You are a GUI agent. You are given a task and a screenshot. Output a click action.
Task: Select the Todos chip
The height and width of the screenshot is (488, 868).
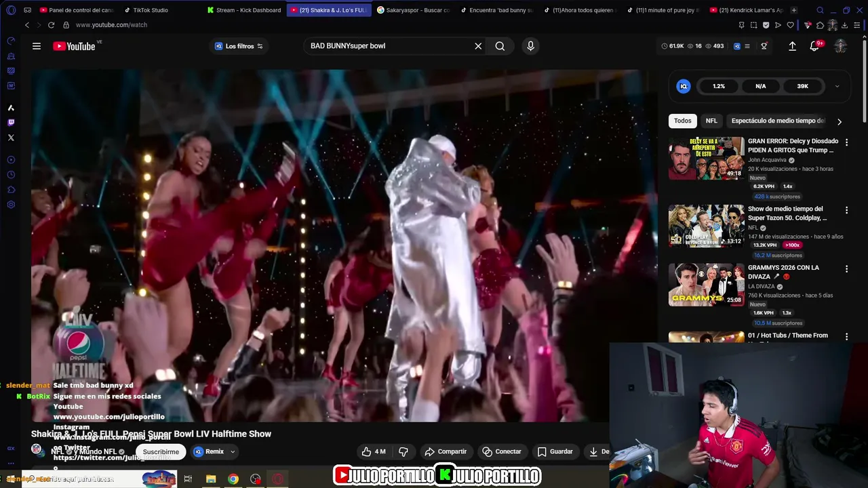pos(683,121)
